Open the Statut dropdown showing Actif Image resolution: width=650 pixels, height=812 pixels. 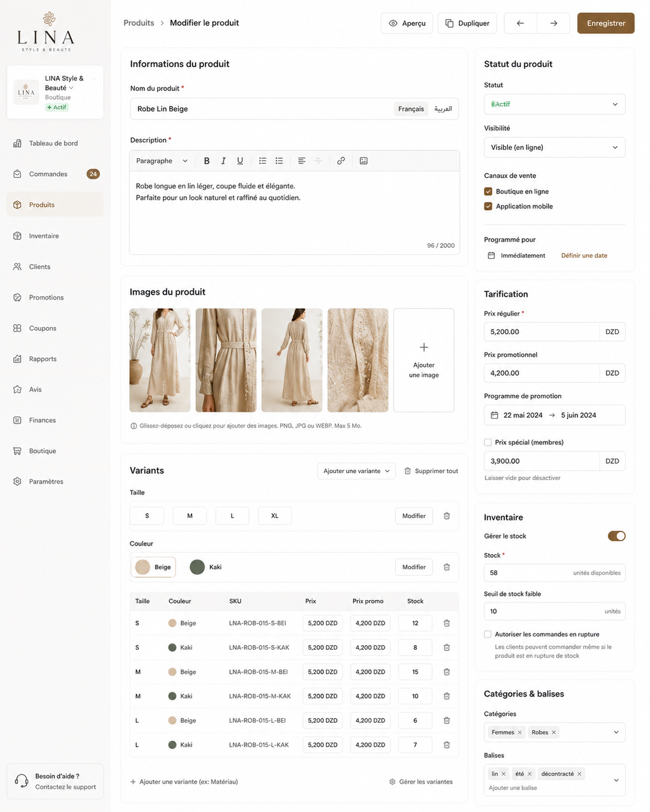[554, 104]
